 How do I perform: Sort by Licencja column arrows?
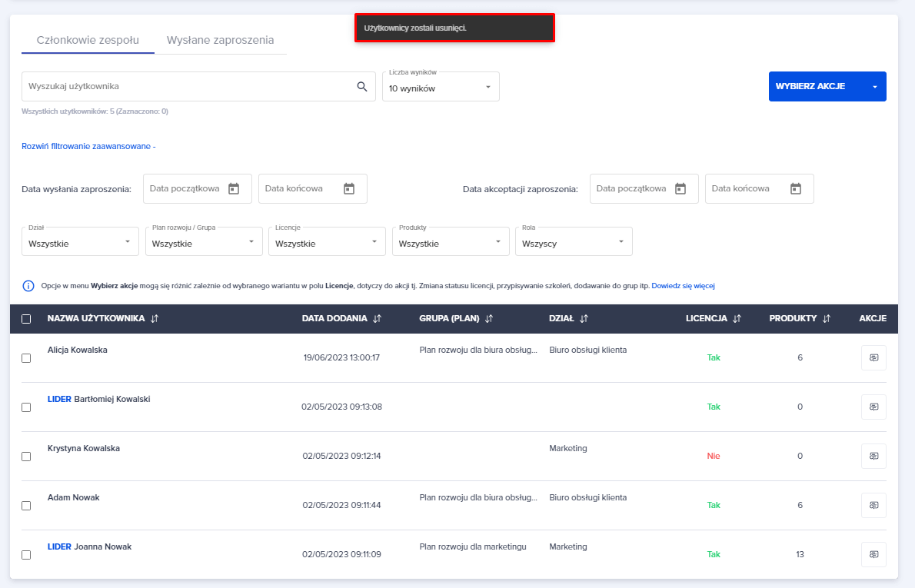point(737,319)
